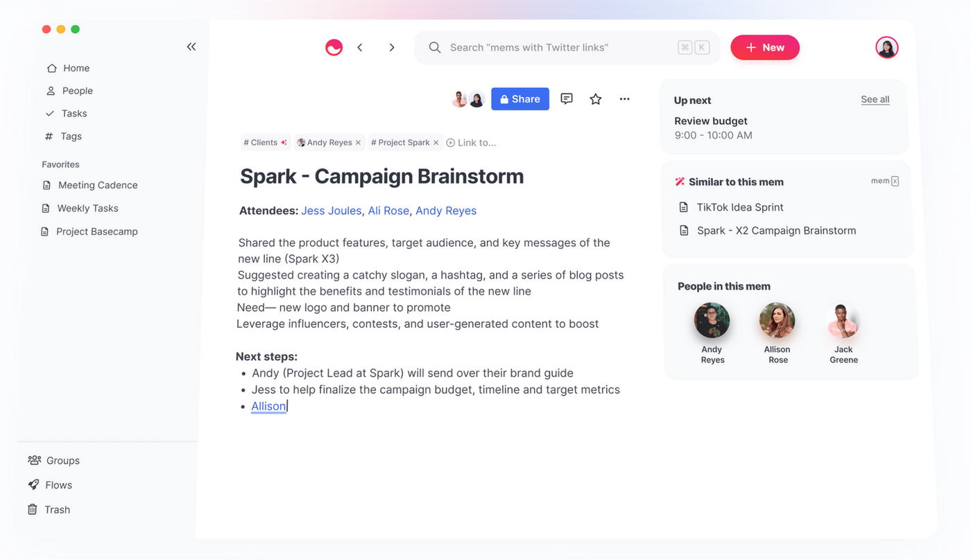Image resolution: width=971 pixels, height=560 pixels.
Task: Navigate to Tasks in the sidebar
Action: [74, 113]
